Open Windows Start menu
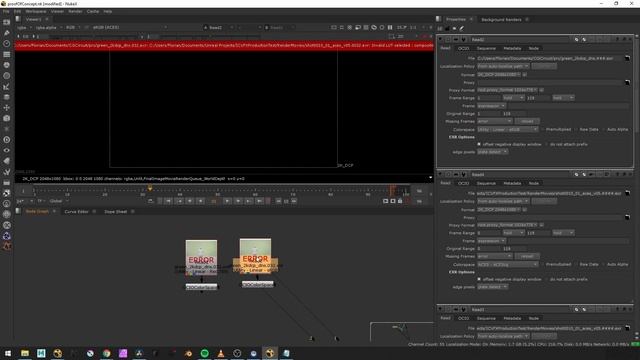The width and height of the screenshot is (640, 360). [x=8, y=353]
